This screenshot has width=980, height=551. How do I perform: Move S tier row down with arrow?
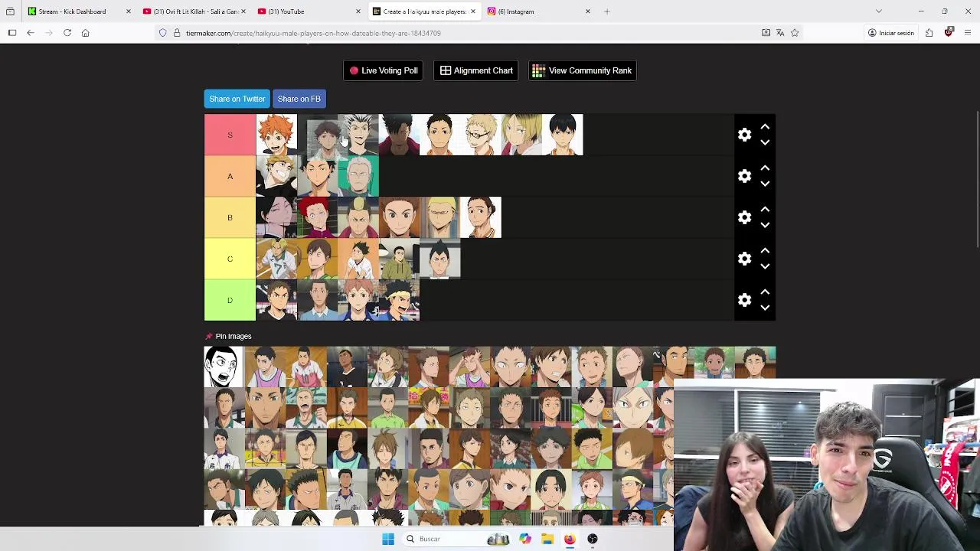765,142
